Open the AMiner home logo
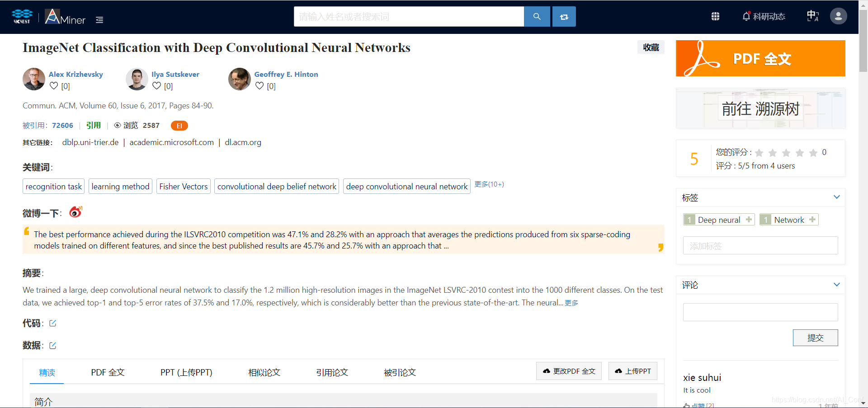868x408 pixels. pos(65,17)
